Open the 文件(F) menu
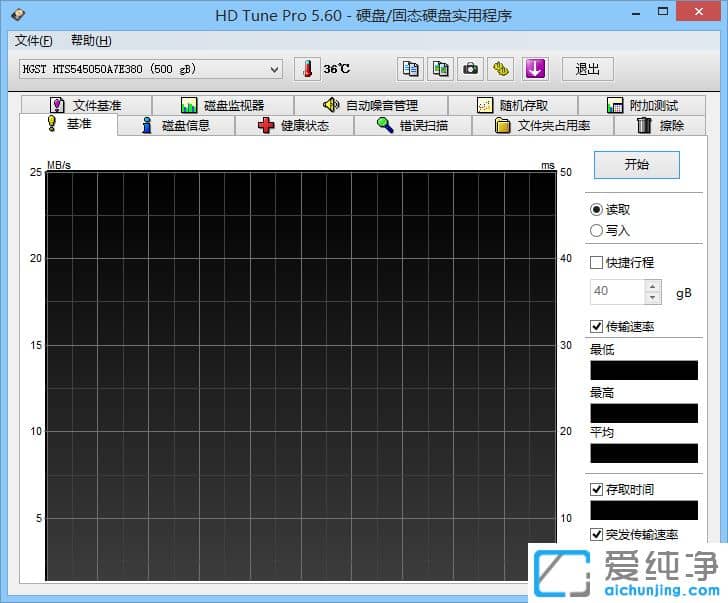The image size is (728, 603). pyautogui.click(x=33, y=41)
